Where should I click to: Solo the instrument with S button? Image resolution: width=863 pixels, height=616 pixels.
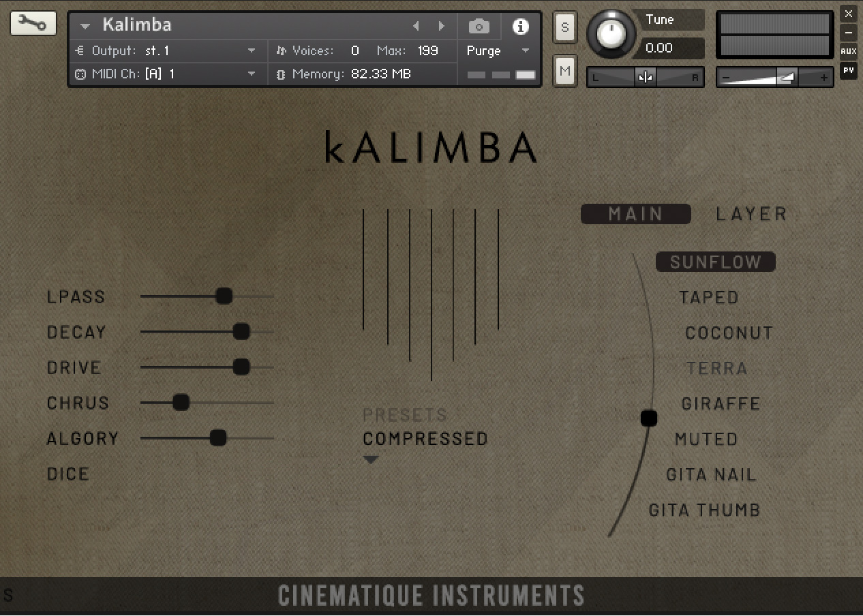click(564, 28)
